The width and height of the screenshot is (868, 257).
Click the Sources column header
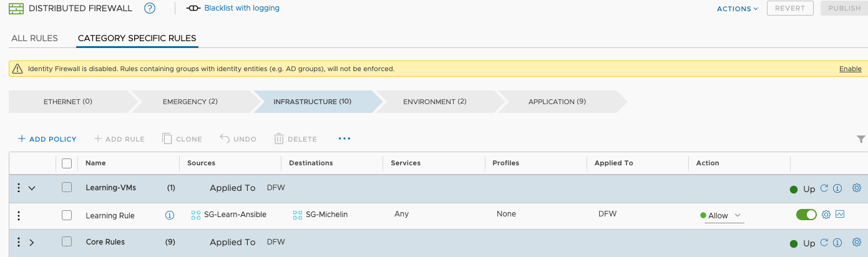[x=201, y=163]
